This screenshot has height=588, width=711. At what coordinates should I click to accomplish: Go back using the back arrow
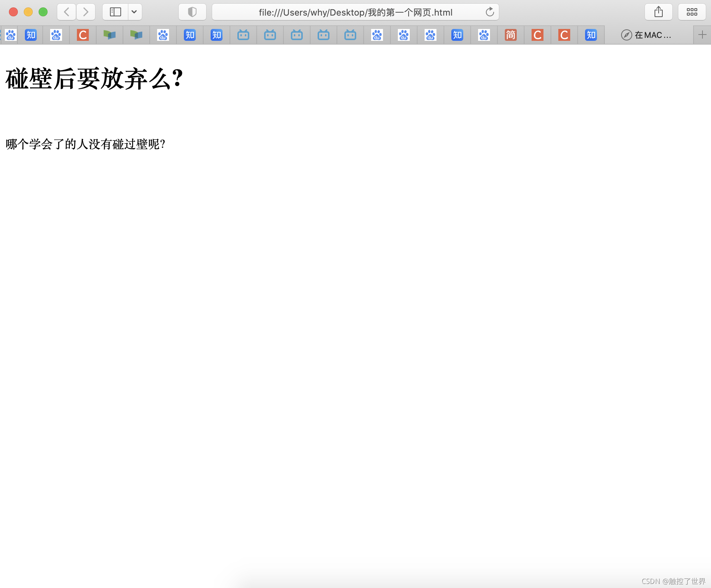(x=66, y=12)
